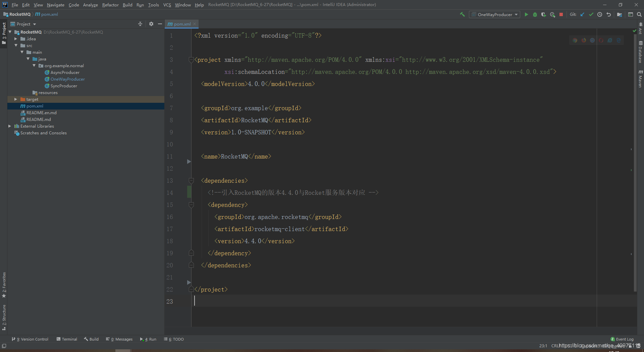Select OneWayProducer class in tree
Screen dimensions: 644x352
pyautogui.click(x=68, y=79)
